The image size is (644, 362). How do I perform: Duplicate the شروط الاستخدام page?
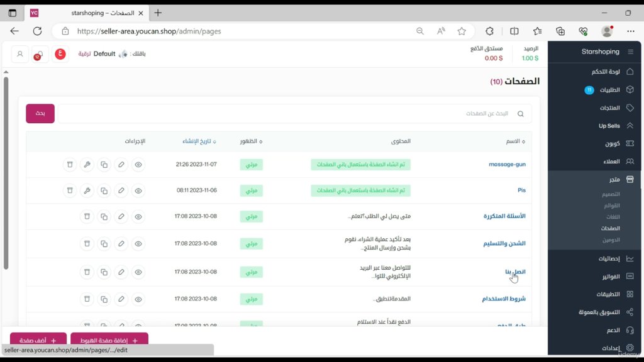point(104,299)
